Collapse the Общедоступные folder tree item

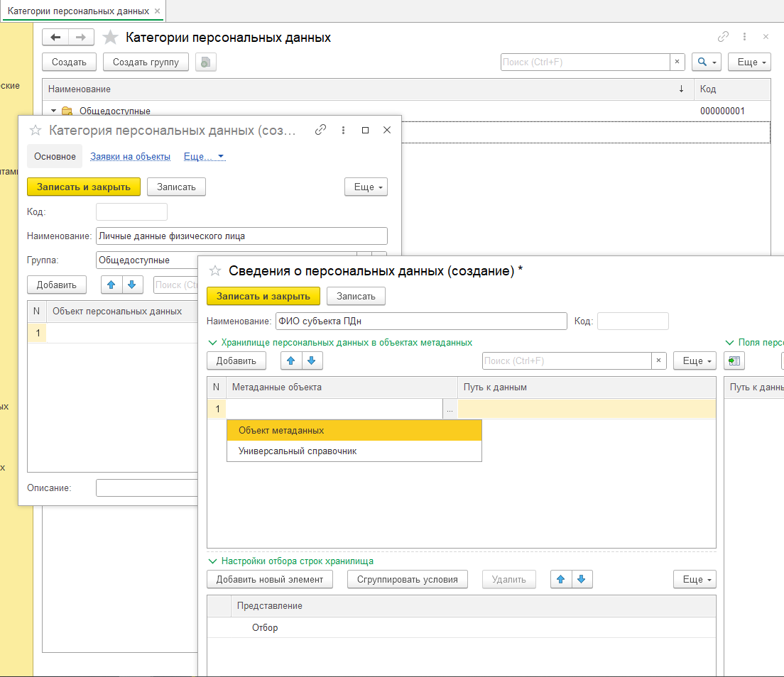(53, 111)
